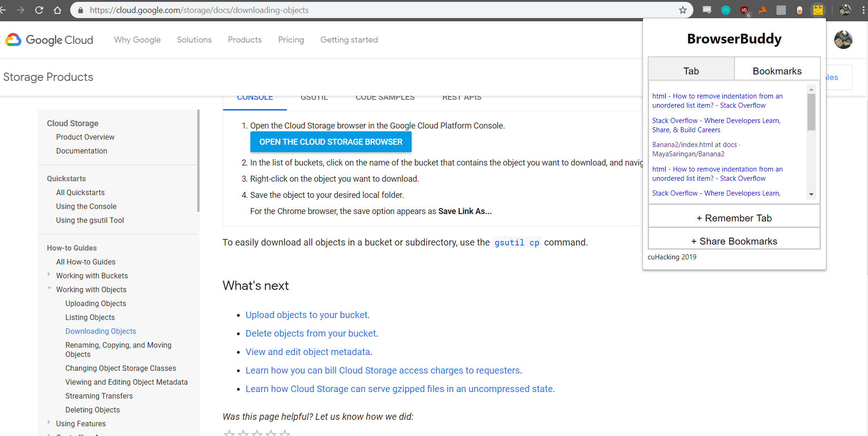
Task: Expand the Working with Buckets section
Action: pos(49,274)
